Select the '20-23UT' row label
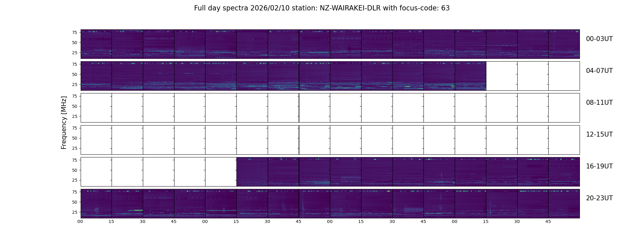The image size is (644, 245). pyautogui.click(x=599, y=198)
